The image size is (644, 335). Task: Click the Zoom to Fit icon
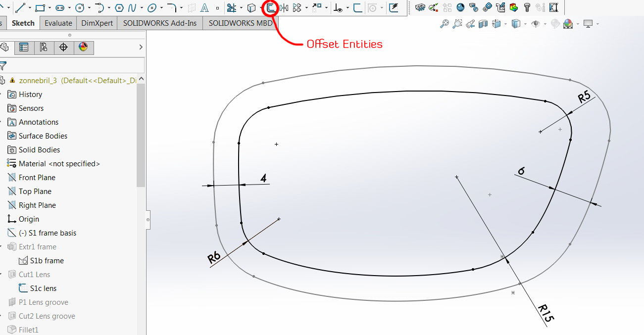(445, 23)
